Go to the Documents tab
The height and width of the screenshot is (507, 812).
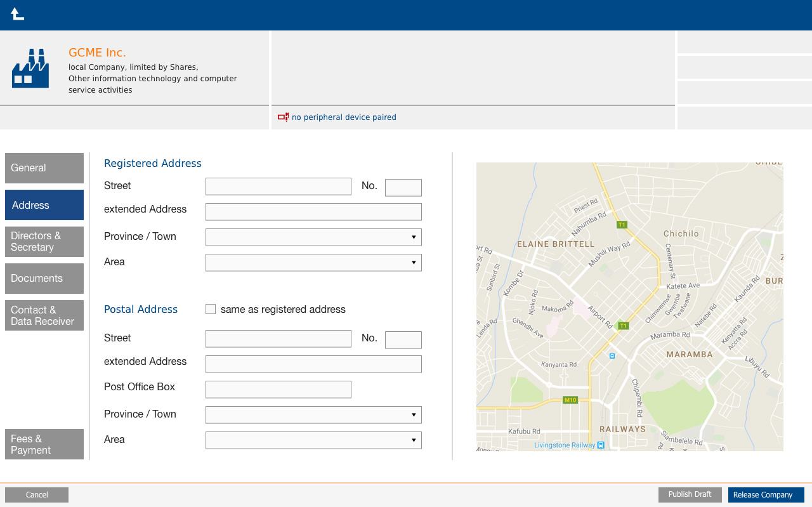tap(44, 279)
